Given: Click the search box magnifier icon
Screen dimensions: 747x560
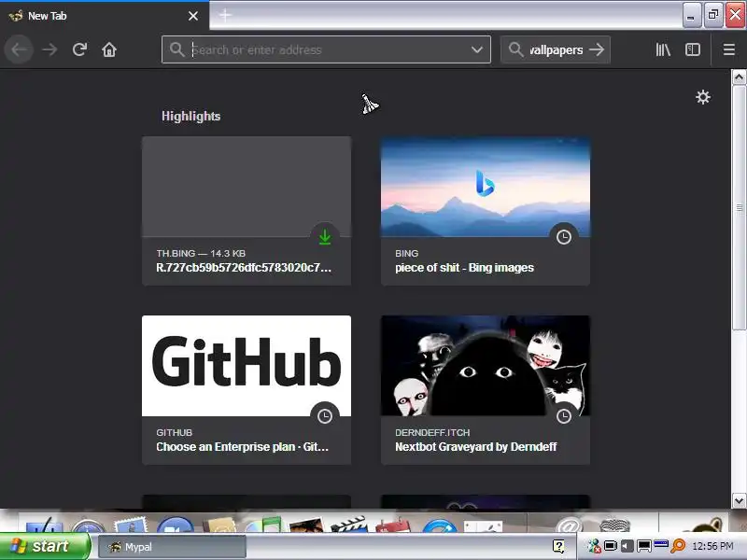Looking at the screenshot, I should click(515, 49).
